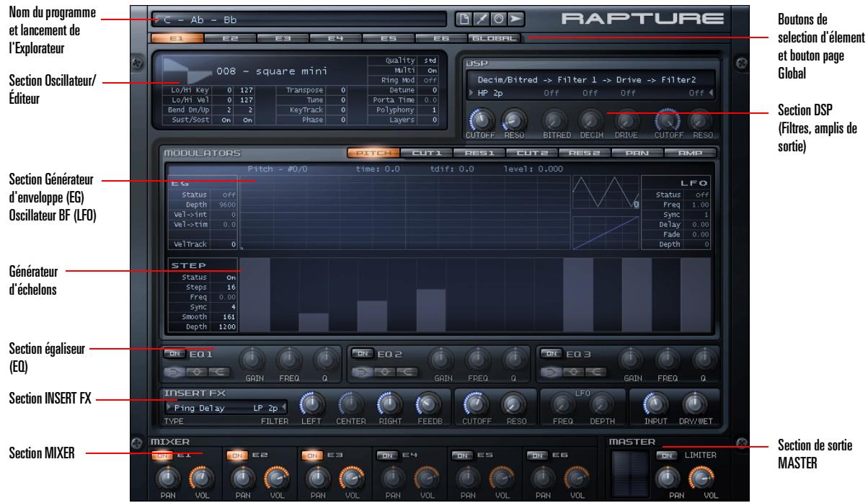Screen dimensions: 868x503
Task: Select the AMP modulator tab
Action: (x=691, y=153)
